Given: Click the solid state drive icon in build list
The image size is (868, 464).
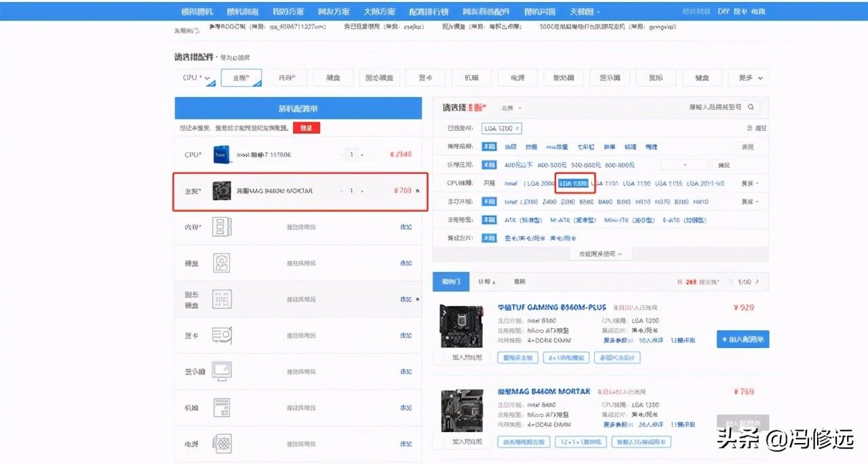Looking at the screenshot, I should point(222,299).
